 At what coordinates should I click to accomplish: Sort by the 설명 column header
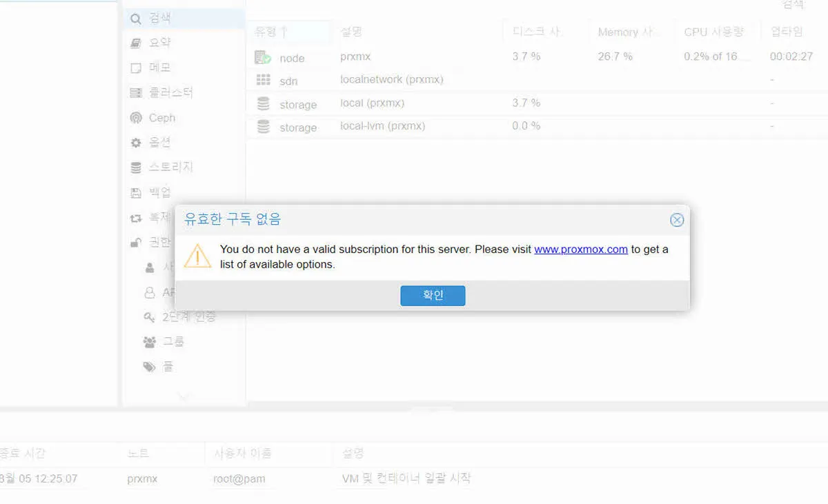pos(417,32)
